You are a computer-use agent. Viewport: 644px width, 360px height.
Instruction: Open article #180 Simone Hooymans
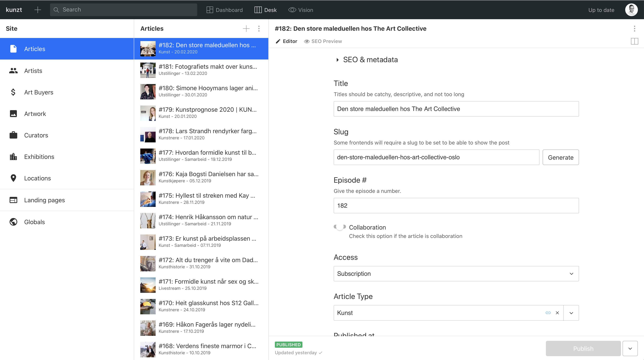[x=201, y=92]
